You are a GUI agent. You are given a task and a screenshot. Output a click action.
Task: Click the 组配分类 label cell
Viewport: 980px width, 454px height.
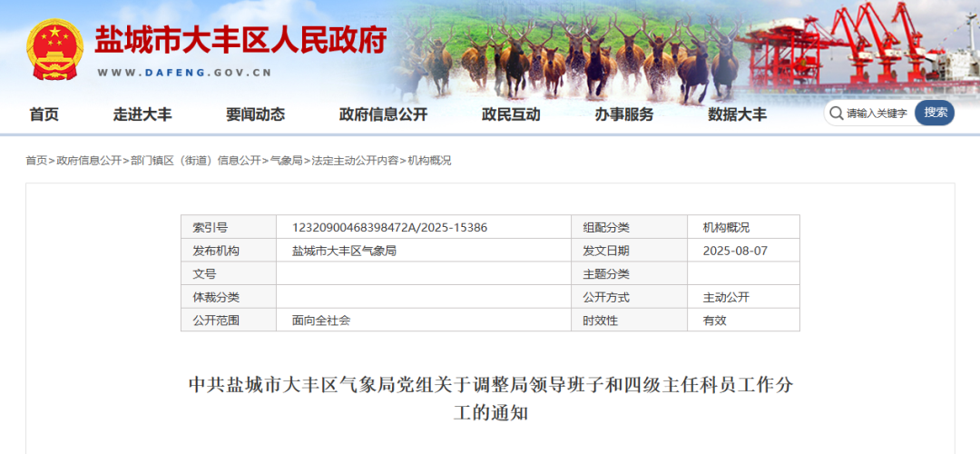630,227
